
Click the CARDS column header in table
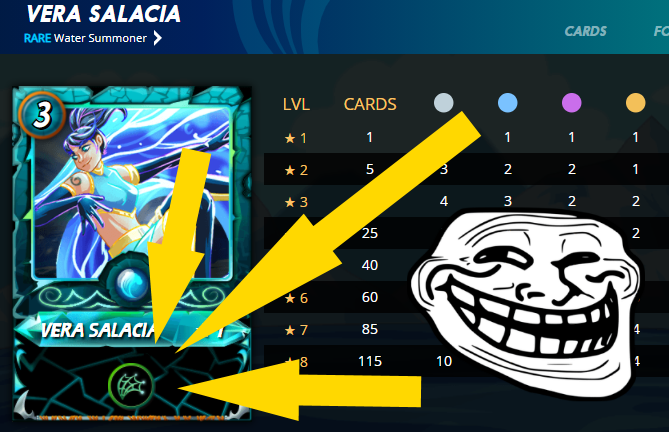coord(370,104)
